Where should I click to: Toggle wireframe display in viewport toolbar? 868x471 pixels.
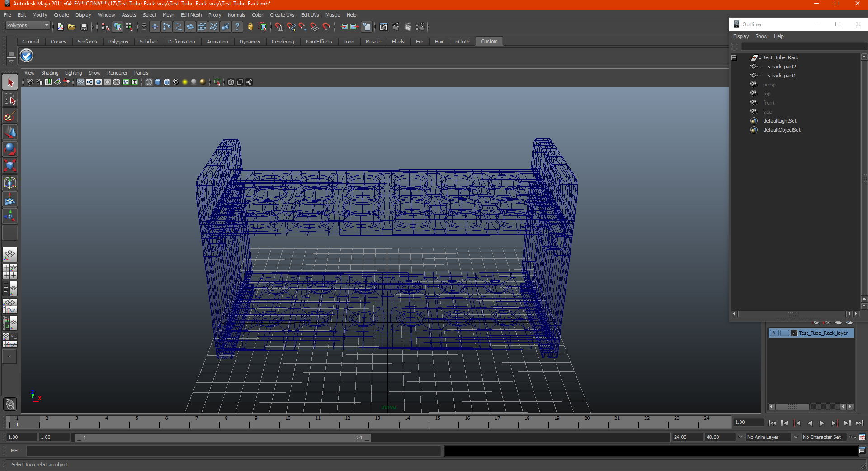coord(149,82)
